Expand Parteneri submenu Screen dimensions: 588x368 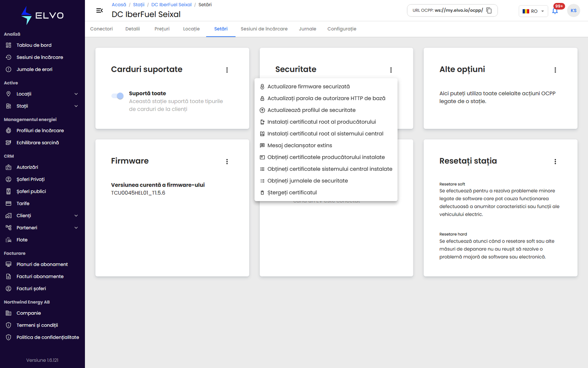[x=42, y=228]
